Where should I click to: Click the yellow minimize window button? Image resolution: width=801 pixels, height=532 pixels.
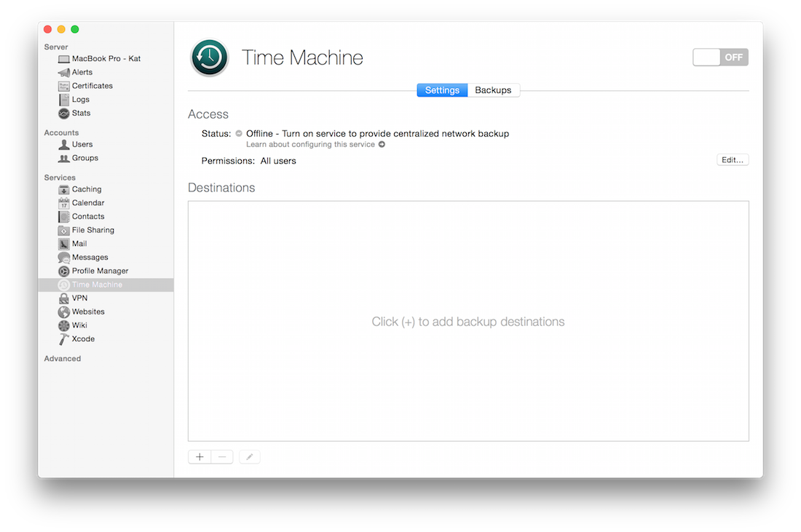point(61,30)
